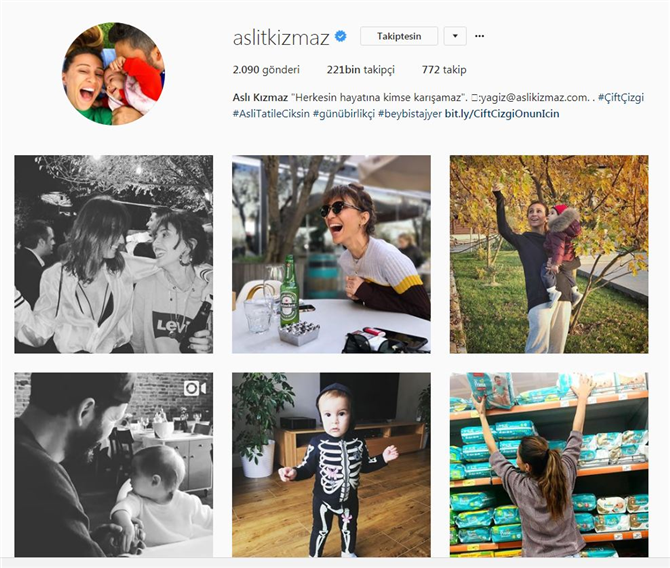
Task: Open the diaper shelf supermarket photo
Action: coord(549,465)
